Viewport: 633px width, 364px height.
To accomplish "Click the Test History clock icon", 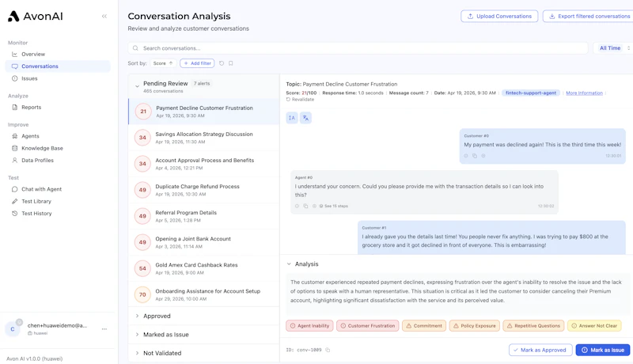I will [14, 214].
